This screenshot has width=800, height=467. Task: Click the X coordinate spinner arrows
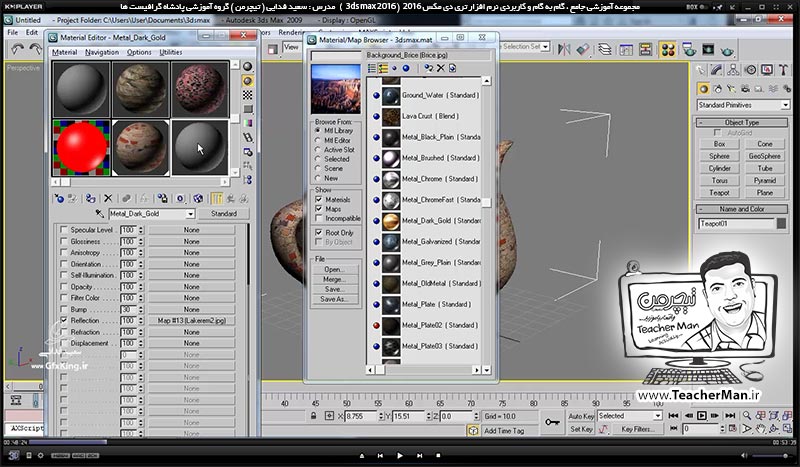tap(381, 416)
